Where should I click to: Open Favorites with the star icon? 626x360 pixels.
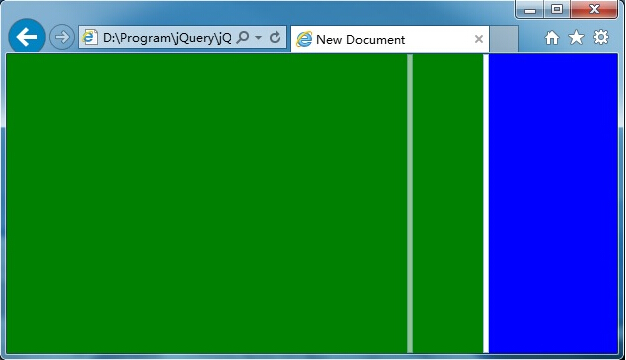point(576,38)
